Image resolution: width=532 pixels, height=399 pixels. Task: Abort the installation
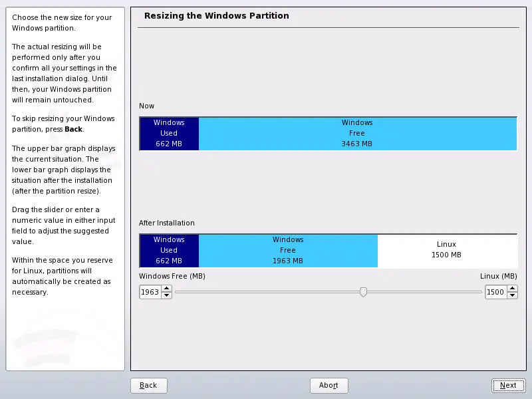coord(329,385)
